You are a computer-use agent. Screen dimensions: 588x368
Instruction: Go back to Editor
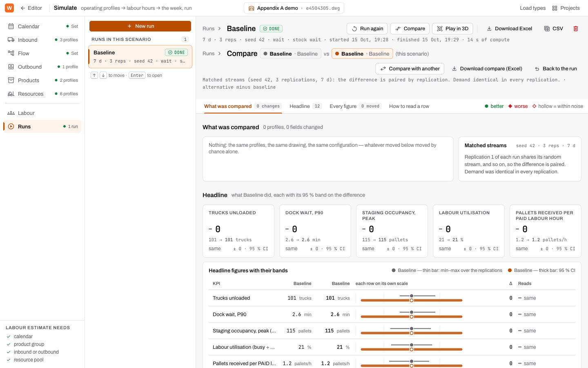tap(31, 8)
